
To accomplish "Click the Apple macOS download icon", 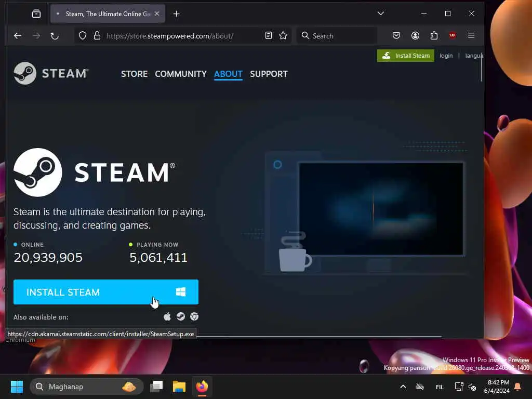I will 167,317.
